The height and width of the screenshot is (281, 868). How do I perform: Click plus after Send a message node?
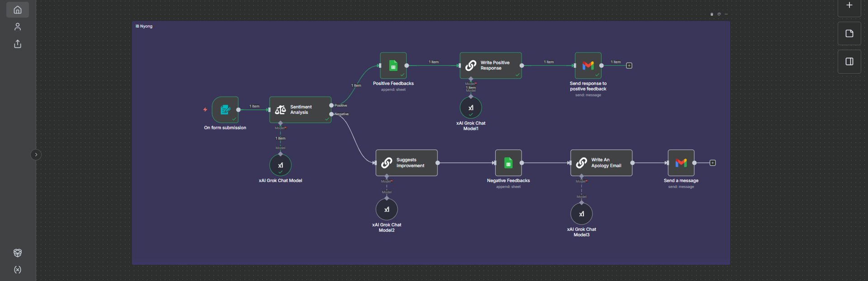point(712,163)
